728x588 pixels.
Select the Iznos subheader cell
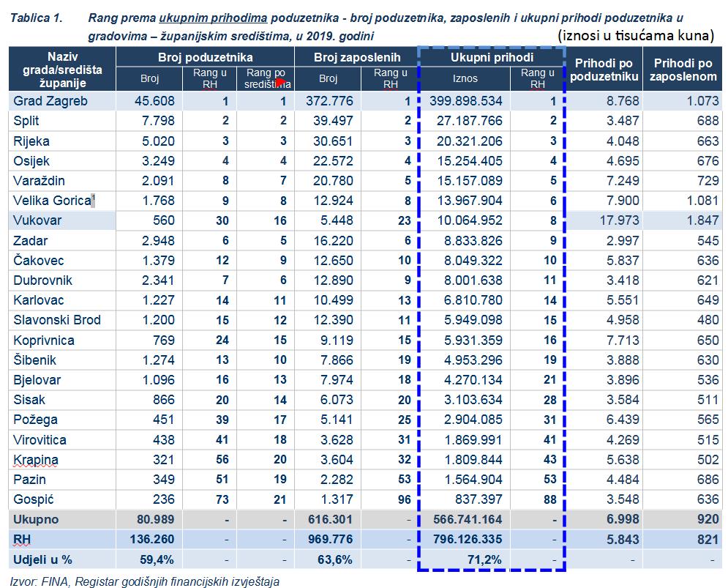[465, 78]
